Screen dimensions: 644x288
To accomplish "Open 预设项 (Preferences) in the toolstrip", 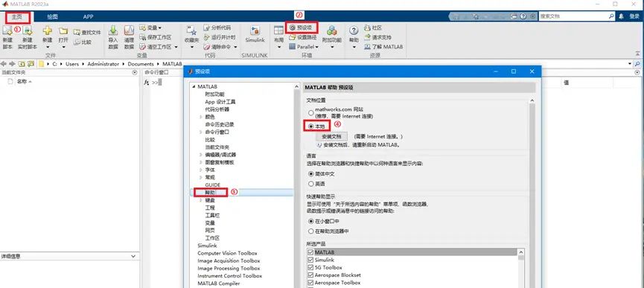I will 302,28.
